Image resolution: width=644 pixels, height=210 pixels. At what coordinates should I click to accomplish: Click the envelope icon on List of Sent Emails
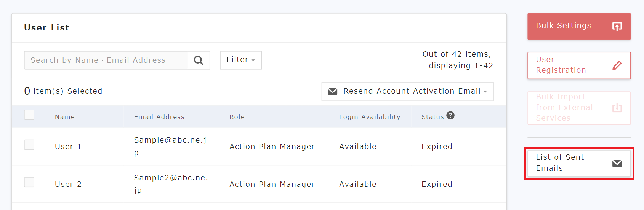click(x=617, y=163)
